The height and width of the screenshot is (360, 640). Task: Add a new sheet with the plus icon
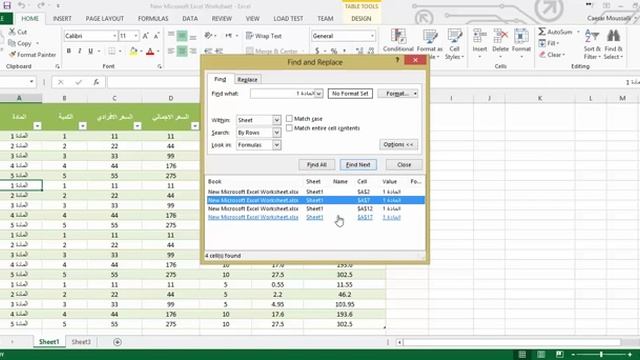[x=117, y=342]
